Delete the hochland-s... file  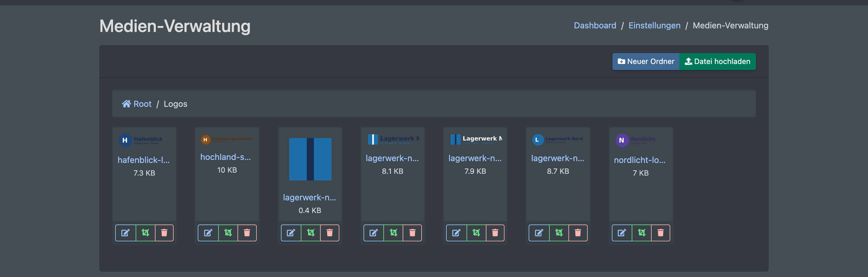[x=247, y=233]
